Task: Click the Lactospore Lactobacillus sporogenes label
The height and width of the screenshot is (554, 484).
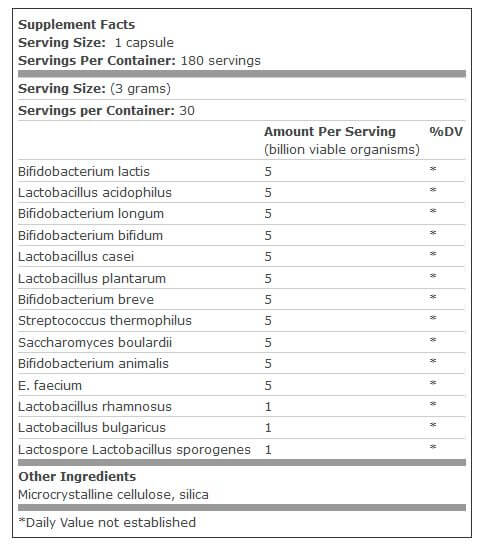Action: click(x=134, y=450)
